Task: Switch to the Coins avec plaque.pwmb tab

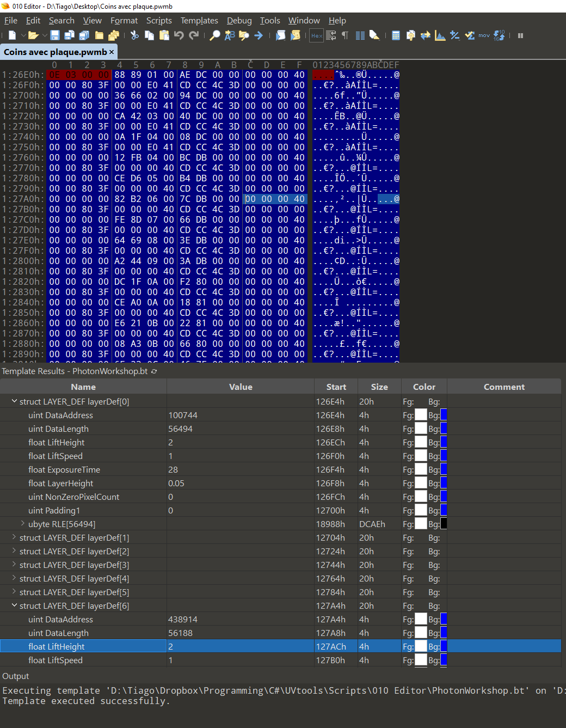Action: point(54,51)
